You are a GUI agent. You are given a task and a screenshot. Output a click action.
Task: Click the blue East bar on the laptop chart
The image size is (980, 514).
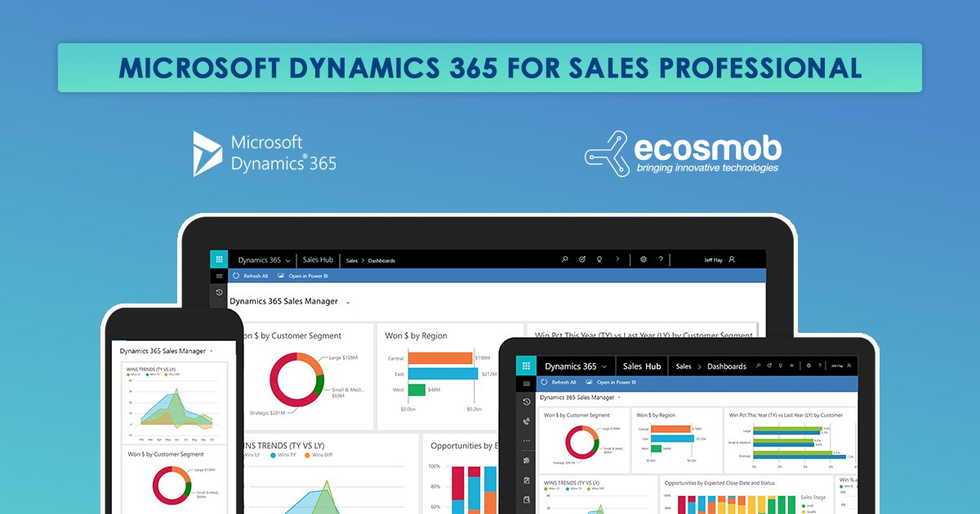[443, 374]
